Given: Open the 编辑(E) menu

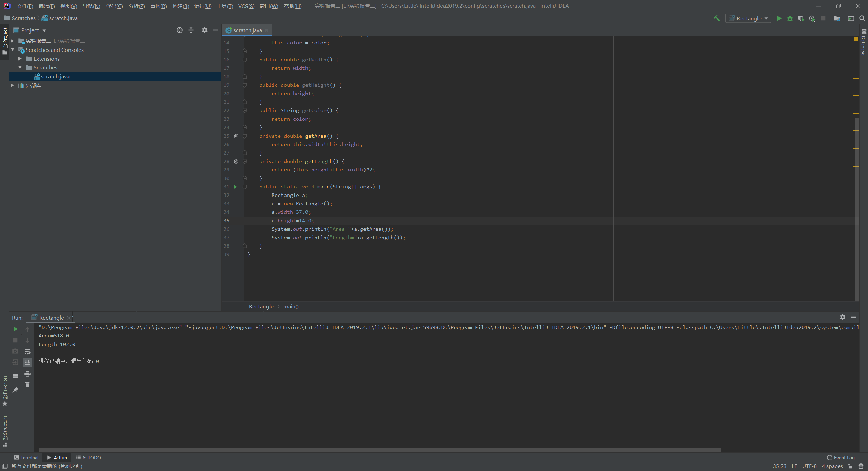Looking at the screenshot, I should pos(47,6).
